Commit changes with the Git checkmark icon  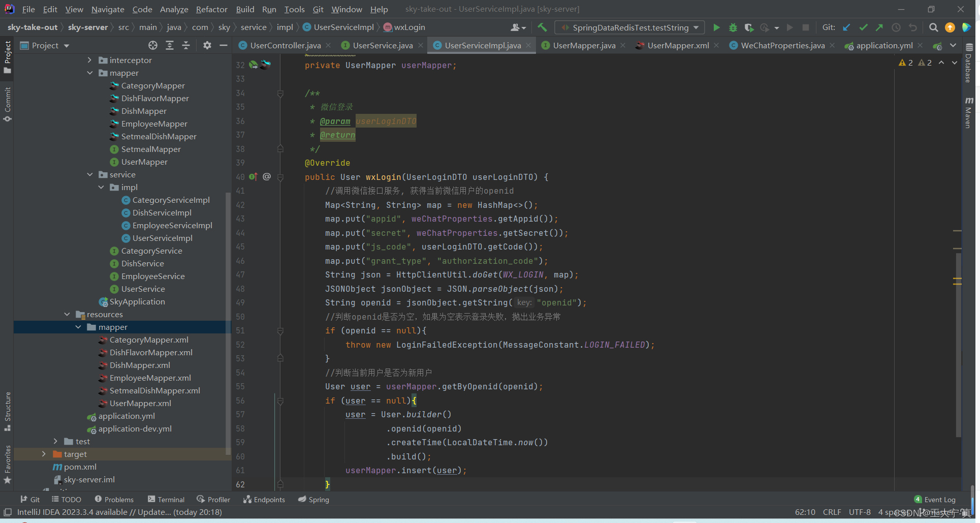pyautogui.click(x=863, y=27)
